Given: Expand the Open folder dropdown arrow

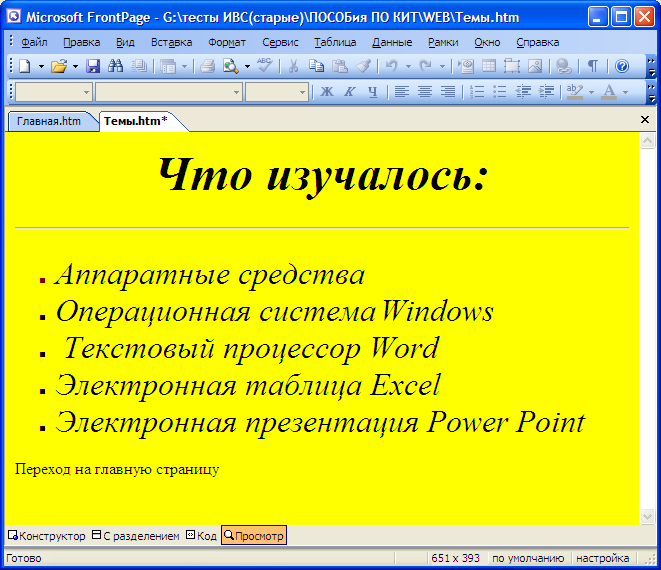Looking at the screenshot, I should click(x=75, y=66).
